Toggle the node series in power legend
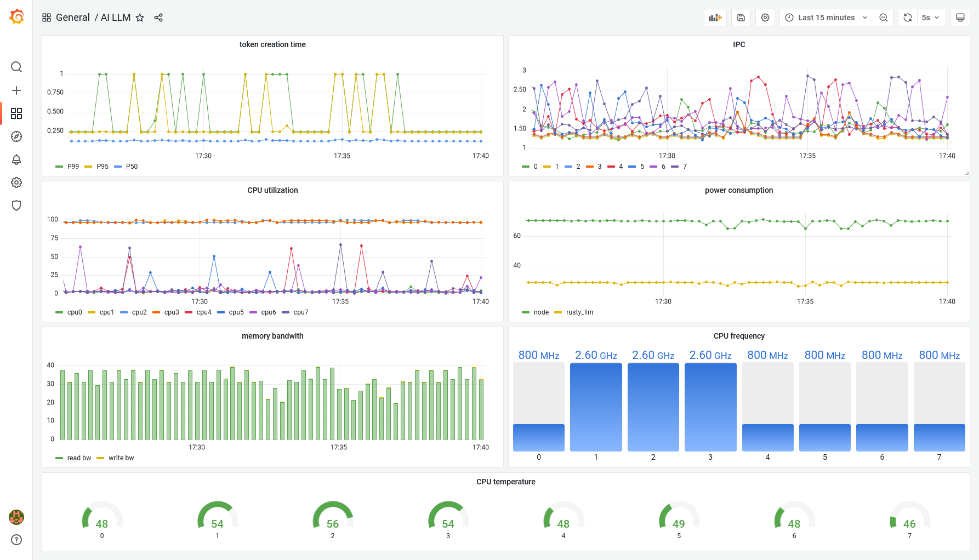The width and height of the screenshot is (979, 560). (541, 312)
